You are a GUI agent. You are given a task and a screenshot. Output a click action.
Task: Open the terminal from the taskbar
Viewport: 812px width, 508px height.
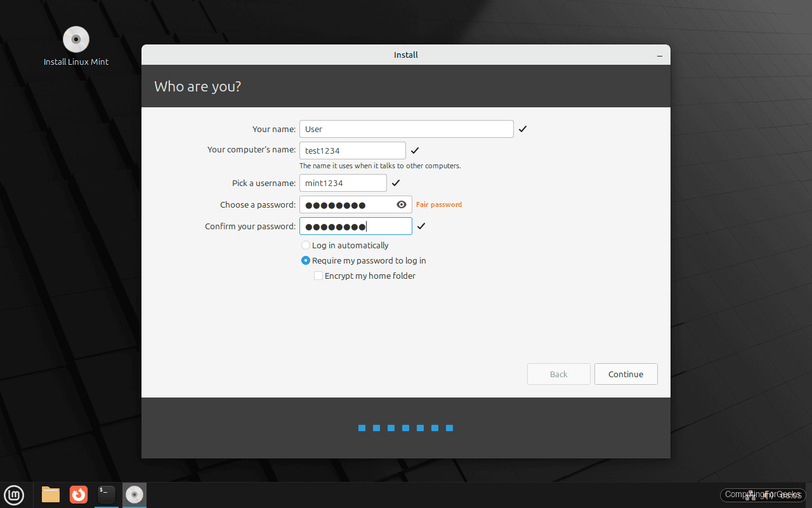106,495
